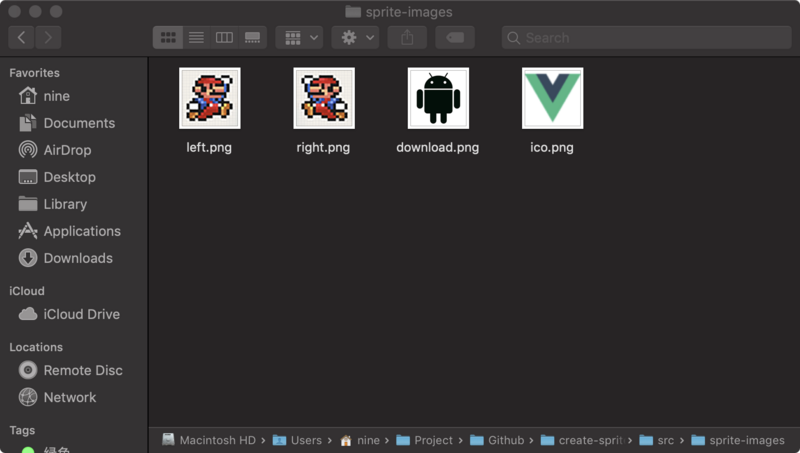
Task: Click src in the path bar
Action: coord(657,440)
